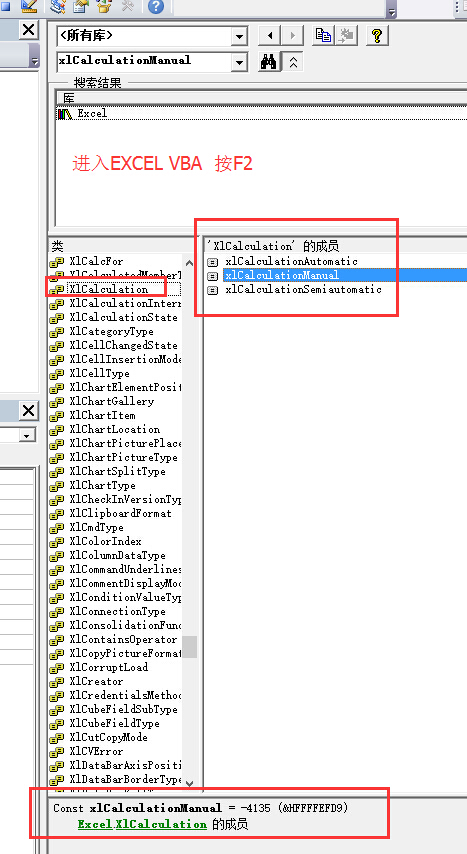Select xlCalculationSemiautomatic member

point(303,290)
